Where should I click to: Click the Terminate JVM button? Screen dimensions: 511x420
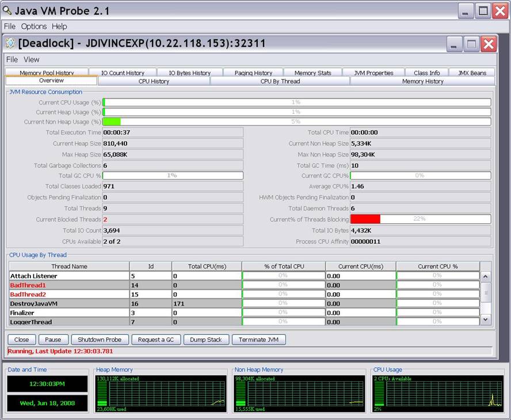point(258,339)
